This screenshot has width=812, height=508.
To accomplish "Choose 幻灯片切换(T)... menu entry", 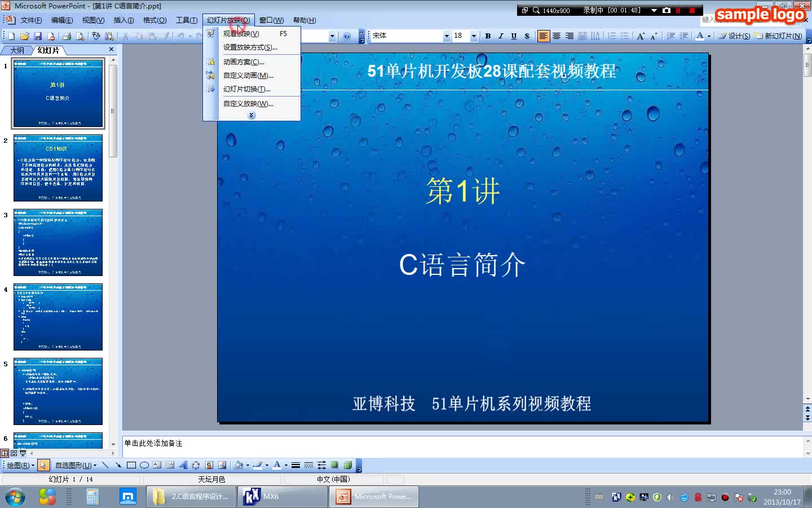I will (251, 89).
